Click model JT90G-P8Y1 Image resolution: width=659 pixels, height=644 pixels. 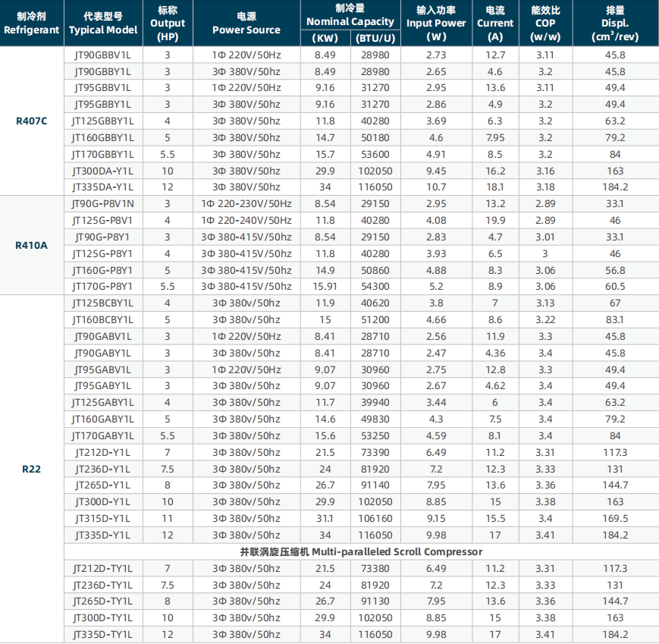click(x=103, y=237)
